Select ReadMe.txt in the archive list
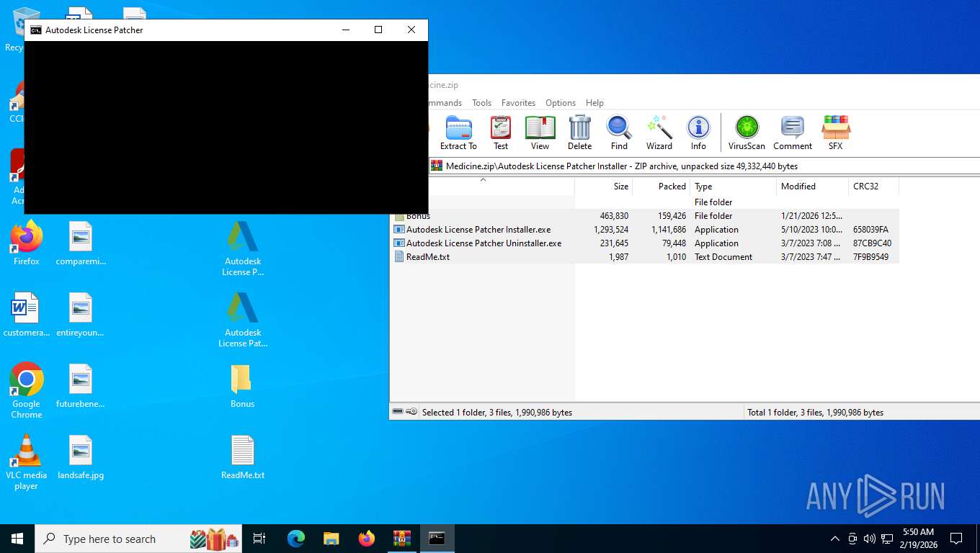The width and height of the screenshot is (980, 553). pos(644,257)
